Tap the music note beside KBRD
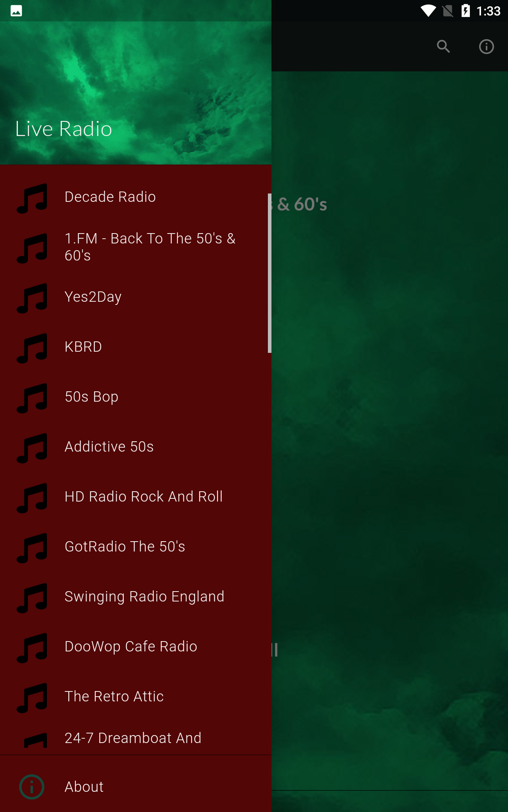508x812 pixels. coord(32,348)
